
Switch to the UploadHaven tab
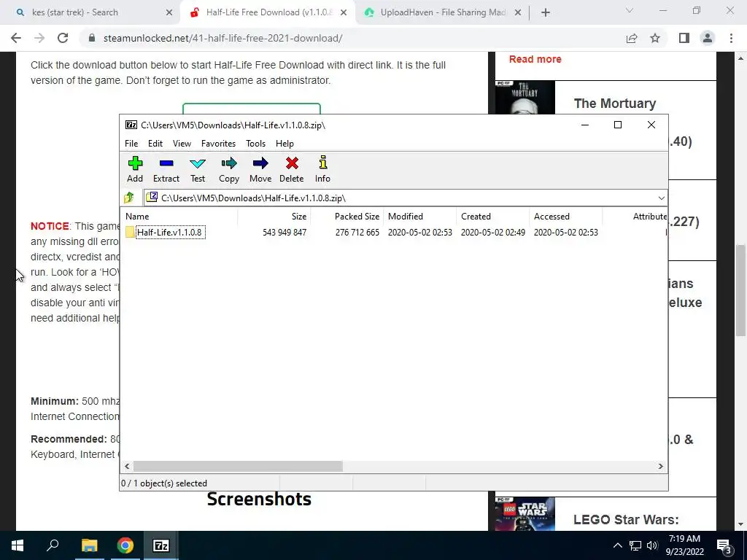click(442, 12)
